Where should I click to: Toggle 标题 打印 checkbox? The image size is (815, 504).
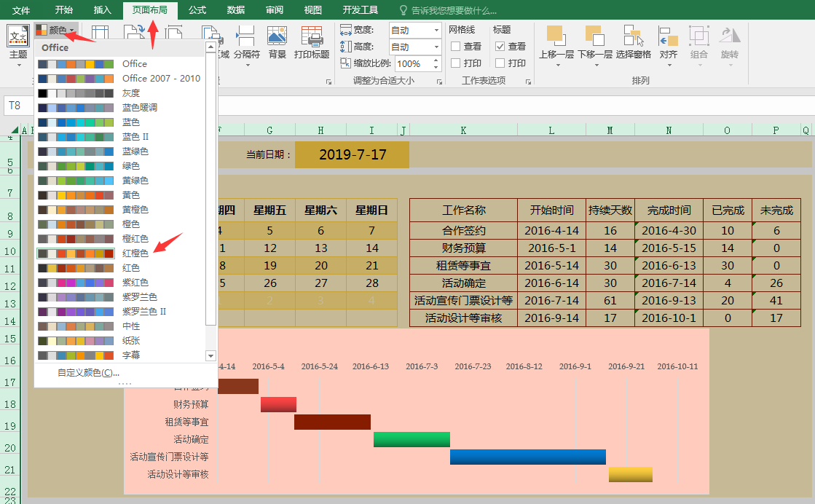pos(500,63)
